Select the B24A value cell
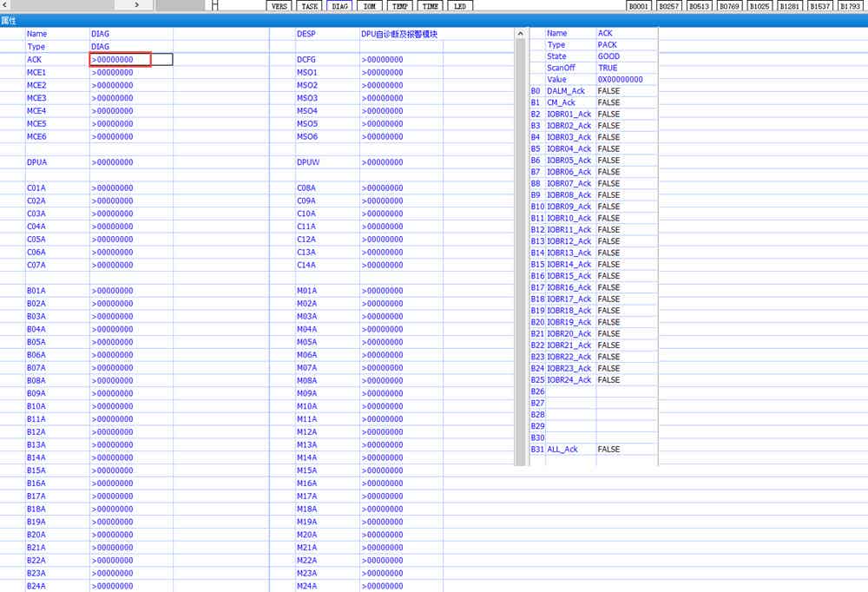Viewport: 868px width, 592px height. [131, 586]
